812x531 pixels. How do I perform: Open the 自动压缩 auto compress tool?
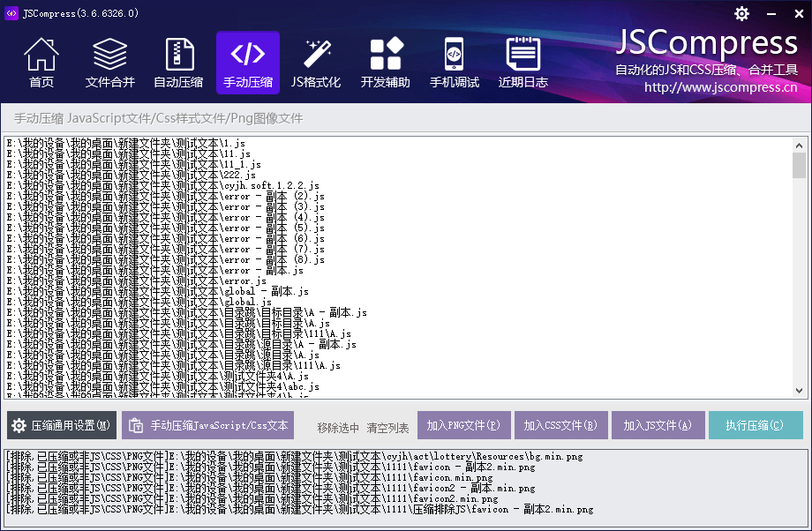(x=178, y=63)
